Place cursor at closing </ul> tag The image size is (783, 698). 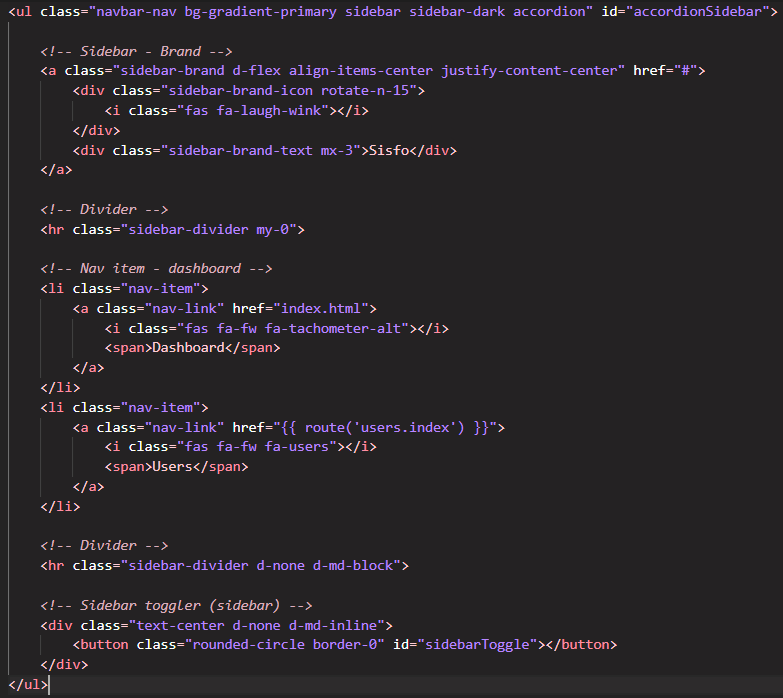tap(28, 685)
